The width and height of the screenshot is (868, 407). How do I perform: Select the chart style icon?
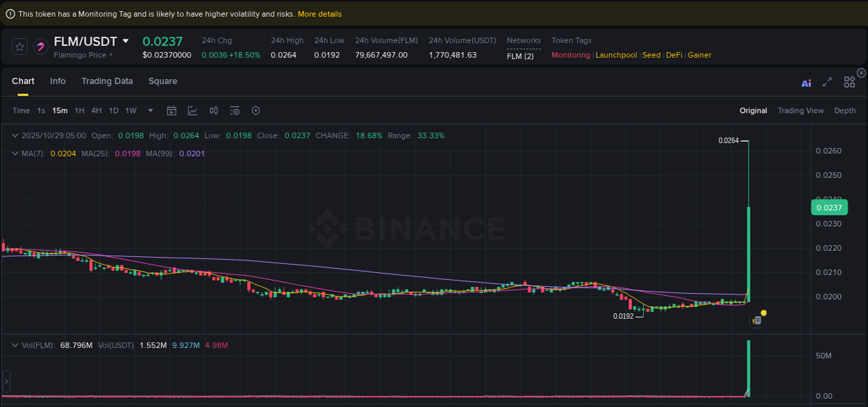click(193, 110)
